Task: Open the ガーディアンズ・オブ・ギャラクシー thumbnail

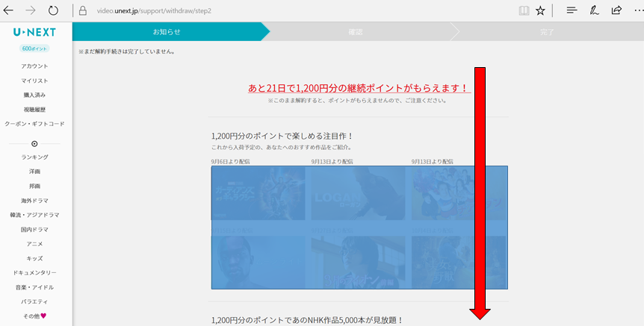Action: (258, 193)
